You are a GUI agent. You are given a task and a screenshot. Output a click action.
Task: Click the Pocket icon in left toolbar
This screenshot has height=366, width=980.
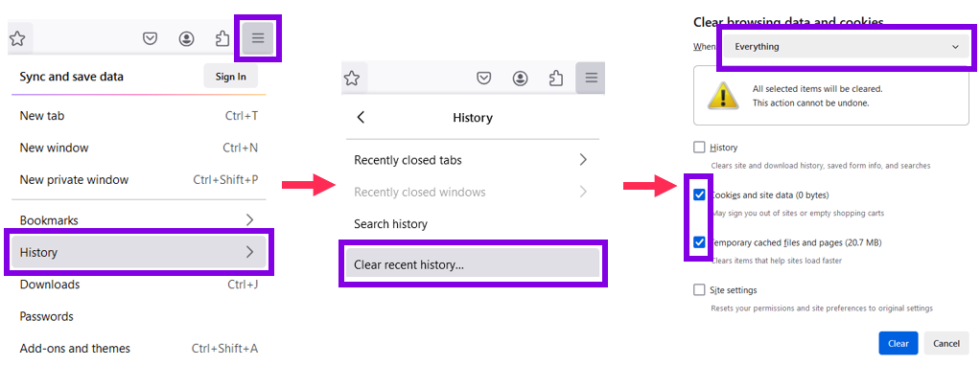coord(150,39)
